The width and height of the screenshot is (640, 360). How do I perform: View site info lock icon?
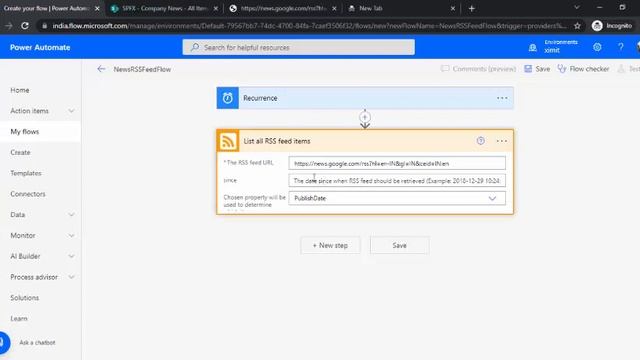[44, 26]
